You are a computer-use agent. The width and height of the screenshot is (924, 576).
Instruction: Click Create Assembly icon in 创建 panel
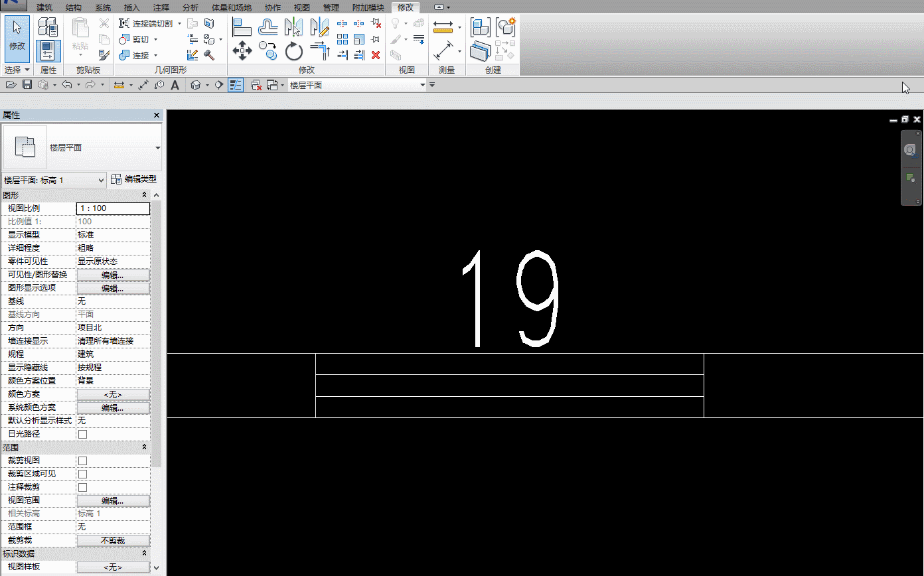point(481,27)
